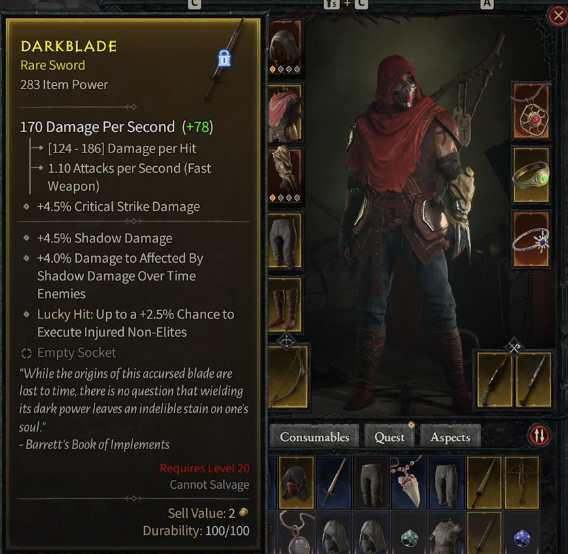
Task: Select the green gem ring slot
Action: point(531,175)
